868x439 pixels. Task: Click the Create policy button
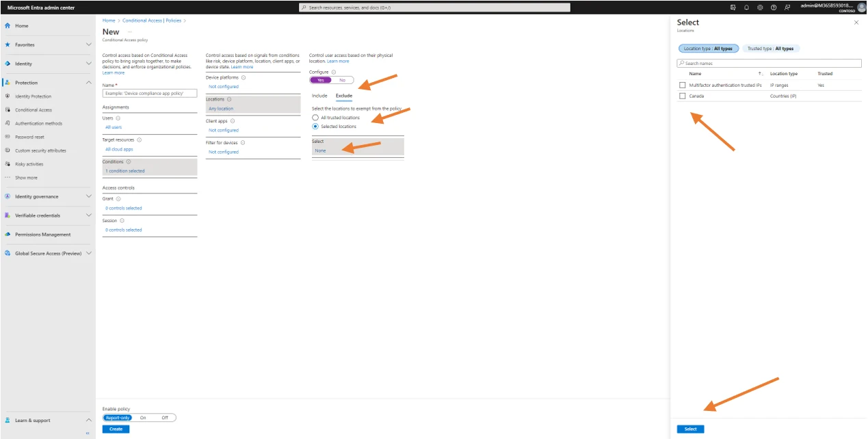coord(116,429)
